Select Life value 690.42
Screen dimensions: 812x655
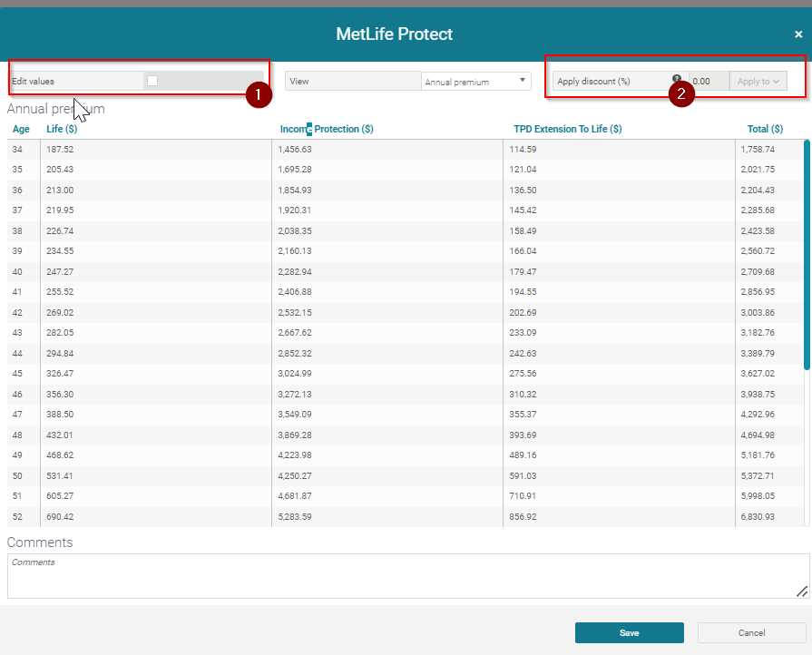(60, 517)
